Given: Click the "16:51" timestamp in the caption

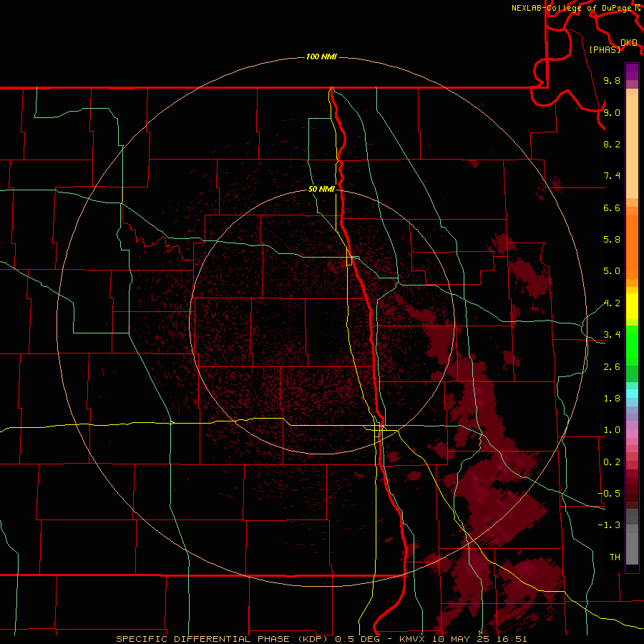Looking at the screenshot, I should point(512,639).
